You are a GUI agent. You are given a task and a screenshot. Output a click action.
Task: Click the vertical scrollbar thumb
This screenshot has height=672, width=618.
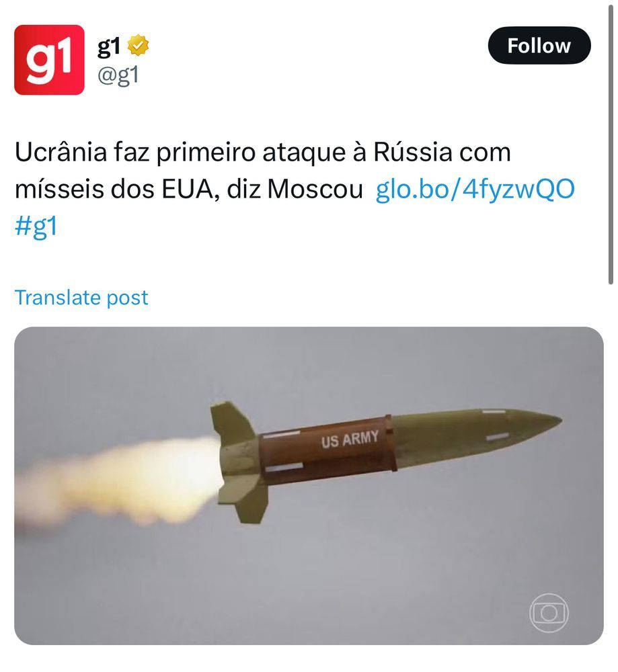611,144
